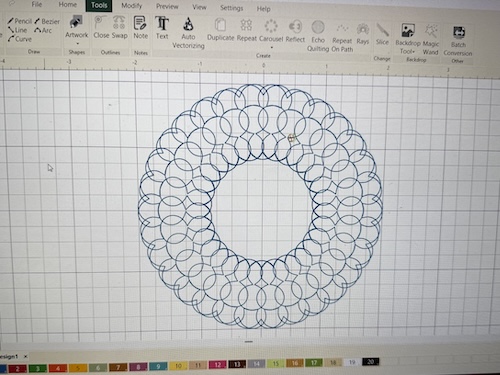500x375 pixels.
Task: Close the design1 document tab
Action: click(x=26, y=356)
